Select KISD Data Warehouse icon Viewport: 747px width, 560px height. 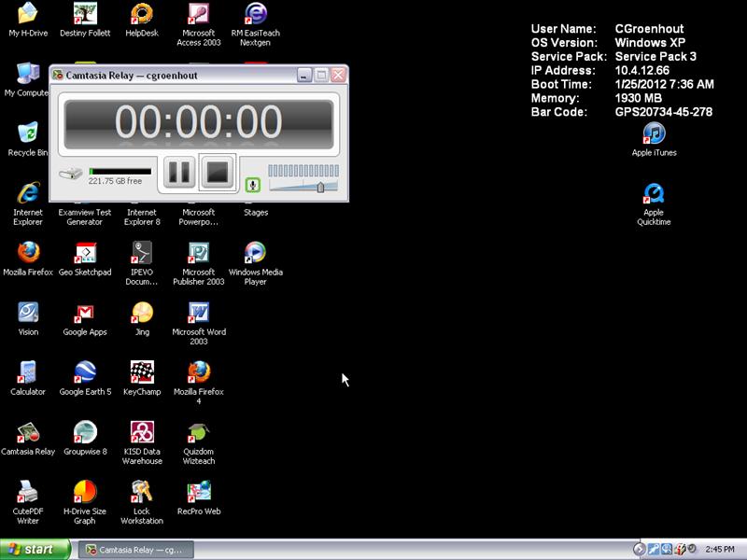click(142, 442)
